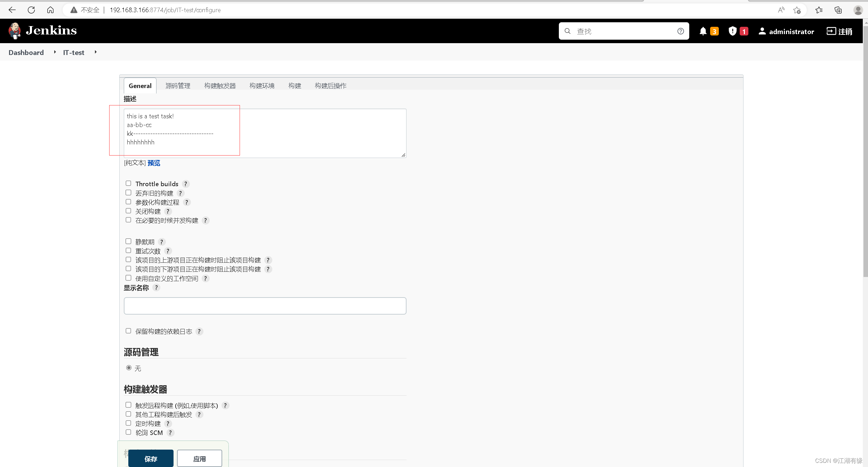
Task: Switch to the 源码管理 tab
Action: coord(178,86)
